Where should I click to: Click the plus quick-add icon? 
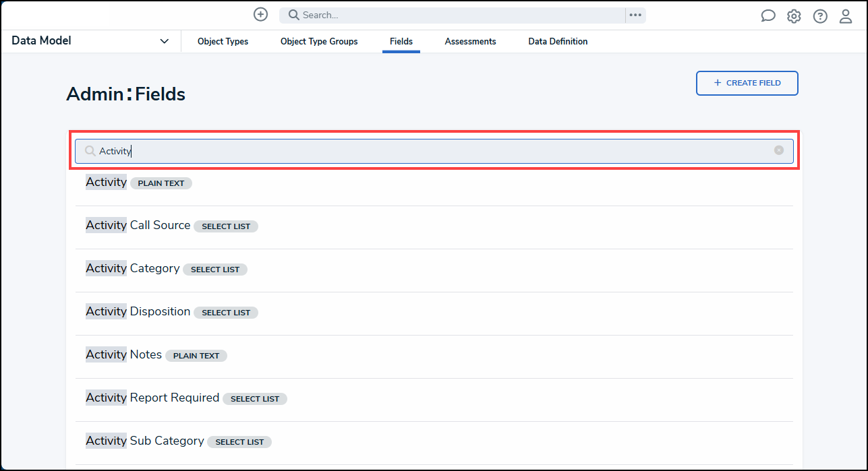(x=260, y=15)
